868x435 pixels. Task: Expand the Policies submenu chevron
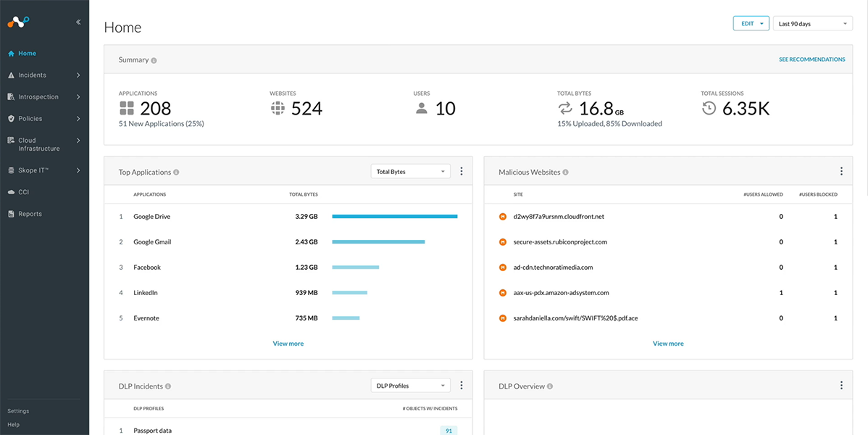pos(78,119)
